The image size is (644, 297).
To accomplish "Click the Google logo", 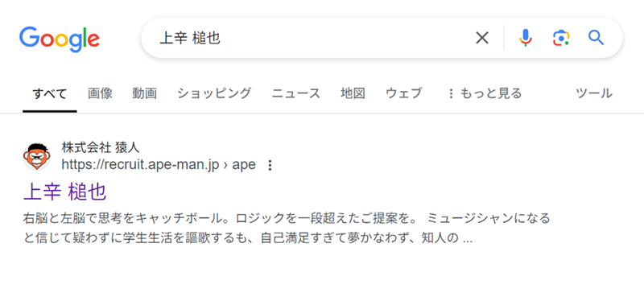I will point(59,39).
